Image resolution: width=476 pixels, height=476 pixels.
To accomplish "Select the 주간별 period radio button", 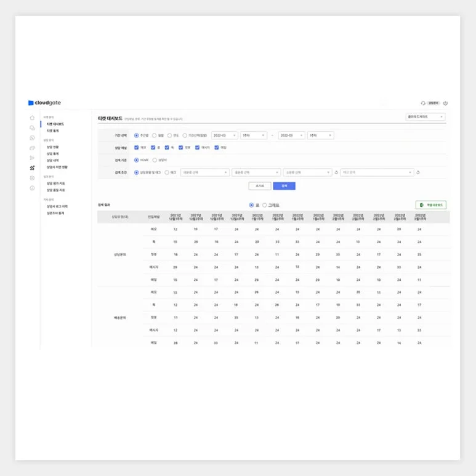I will [x=137, y=135].
